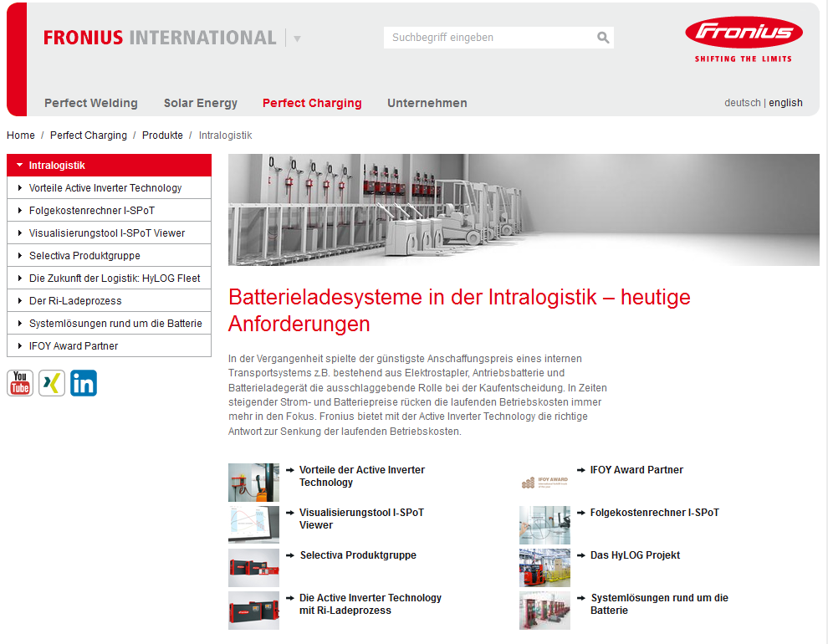Click the Intralogistik breadcrumb text
Image resolution: width=828 pixels, height=644 pixels.
[226, 135]
